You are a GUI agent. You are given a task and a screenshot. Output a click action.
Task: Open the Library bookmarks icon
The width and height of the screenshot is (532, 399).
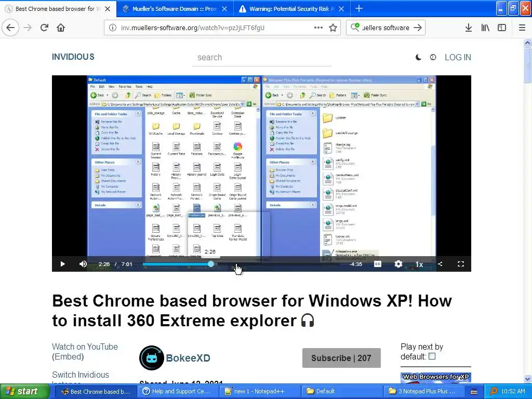[x=485, y=28]
